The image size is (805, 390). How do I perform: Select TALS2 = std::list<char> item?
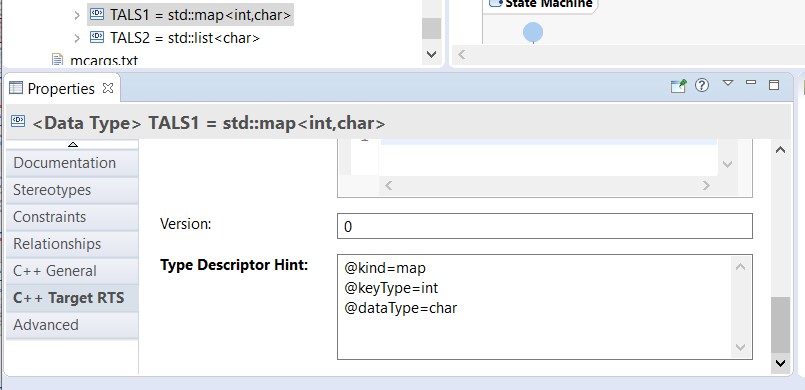[x=185, y=38]
